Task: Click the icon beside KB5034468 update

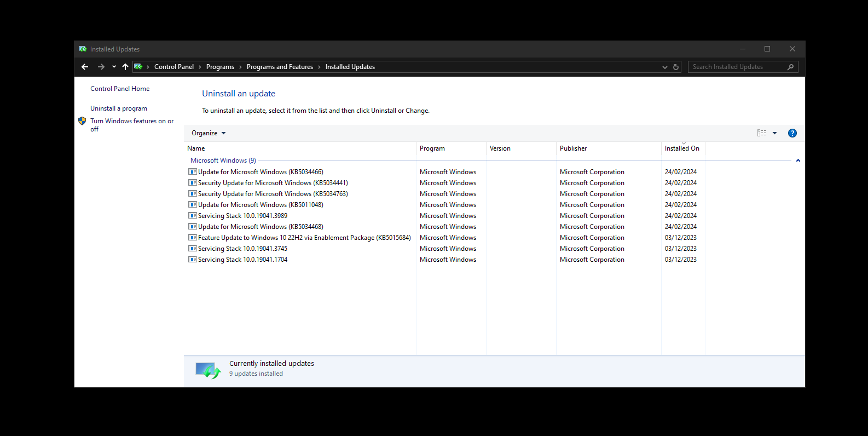Action: click(x=193, y=227)
